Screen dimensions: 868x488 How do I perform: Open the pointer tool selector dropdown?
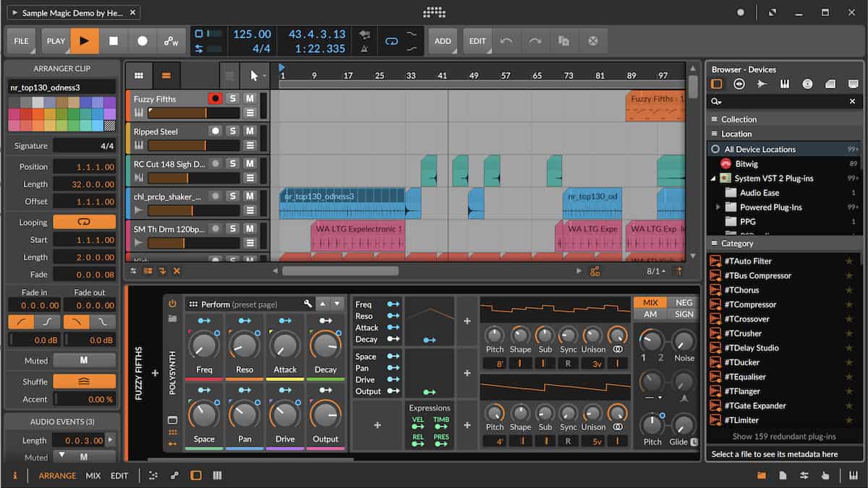[254, 75]
